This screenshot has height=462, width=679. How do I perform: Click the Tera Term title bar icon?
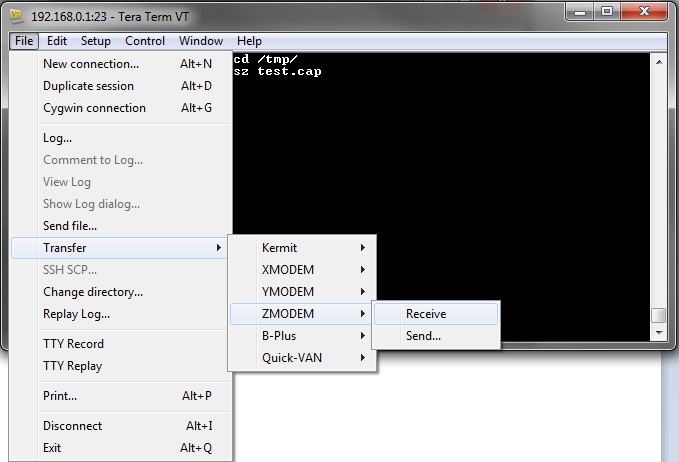pos(16,16)
